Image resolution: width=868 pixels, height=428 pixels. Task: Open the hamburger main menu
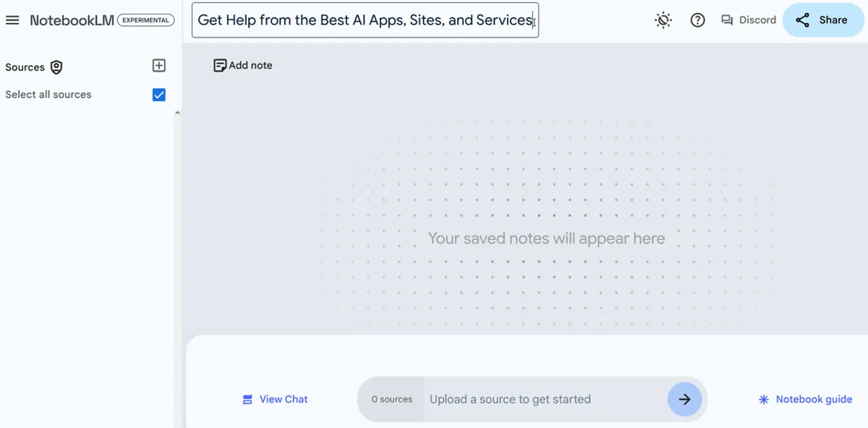12,20
